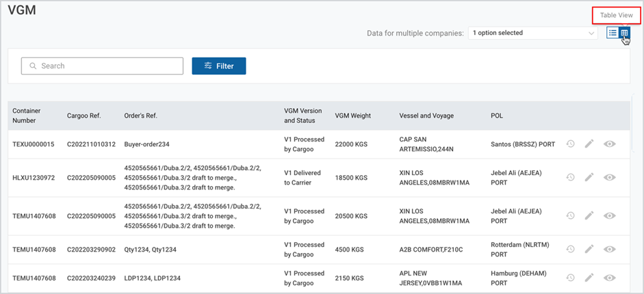Screen dimensions: 644x294
Task: Click the blue Filter button
Action: (x=219, y=66)
